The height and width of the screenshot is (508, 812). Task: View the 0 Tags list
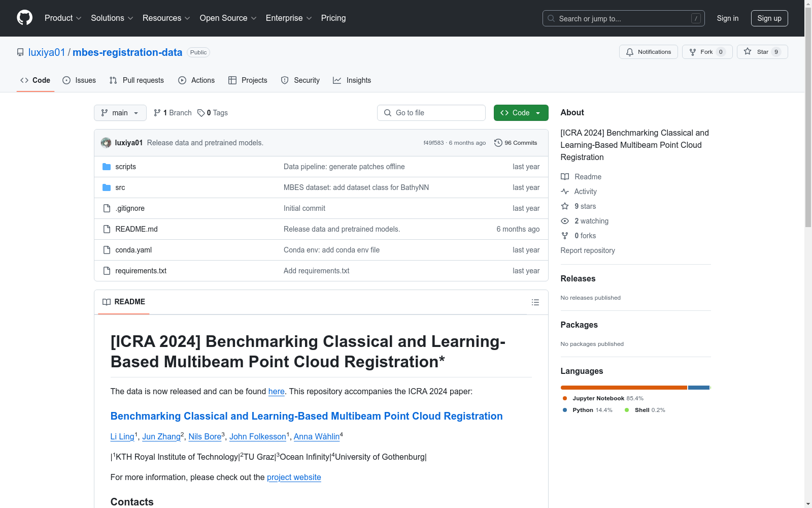click(213, 113)
